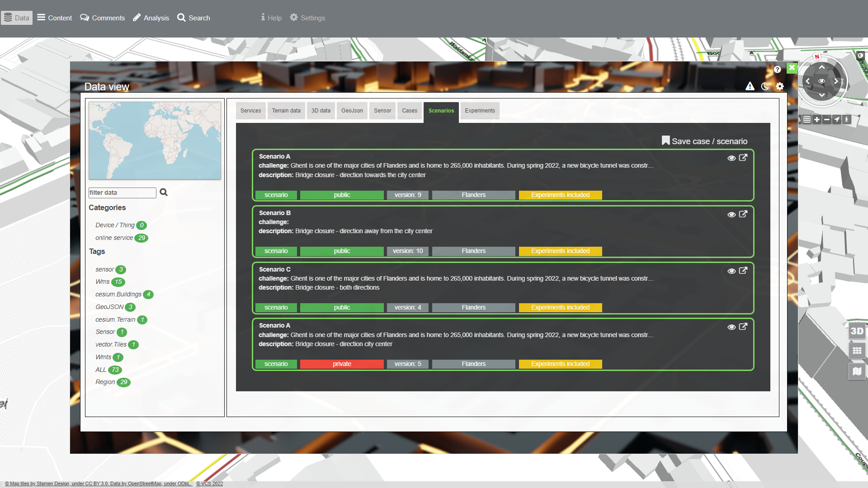The height and width of the screenshot is (488, 868).
Task: Tilt map up with compass chevron
Action: (822, 67)
